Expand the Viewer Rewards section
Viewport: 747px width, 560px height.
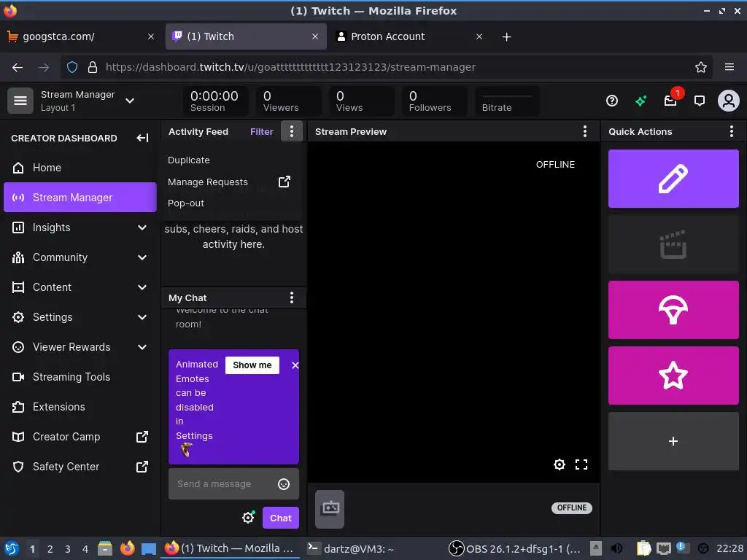(142, 347)
